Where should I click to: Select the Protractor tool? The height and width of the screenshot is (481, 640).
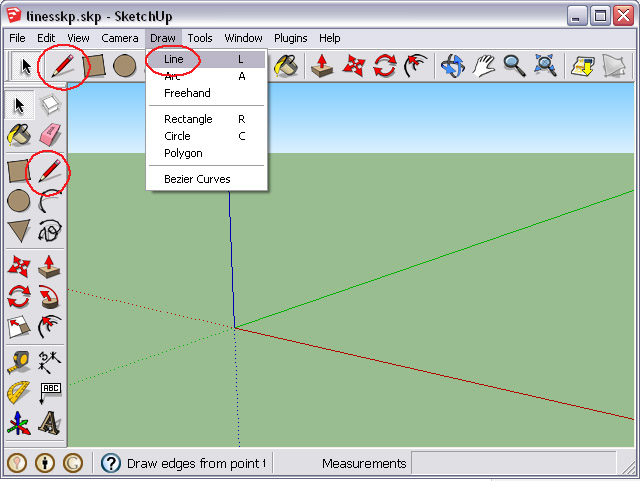19,392
